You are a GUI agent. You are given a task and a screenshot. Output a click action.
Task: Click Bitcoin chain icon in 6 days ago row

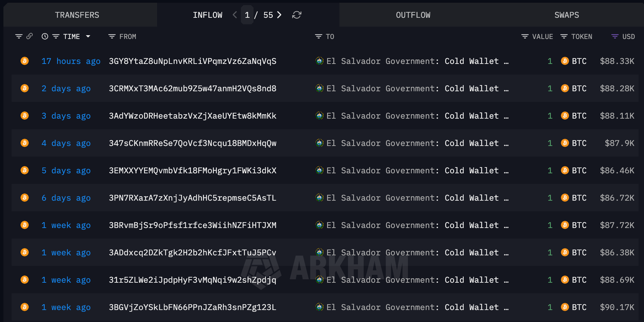click(x=25, y=198)
